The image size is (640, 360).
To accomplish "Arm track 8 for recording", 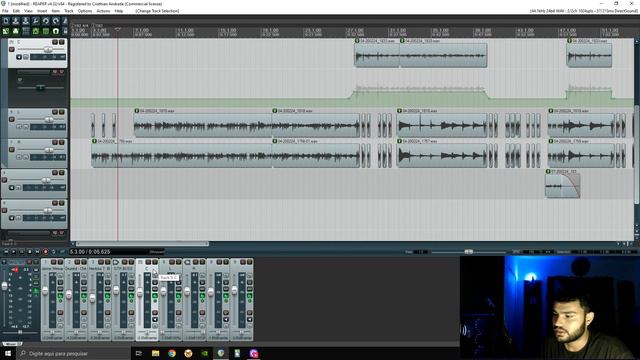I will coord(4,180).
